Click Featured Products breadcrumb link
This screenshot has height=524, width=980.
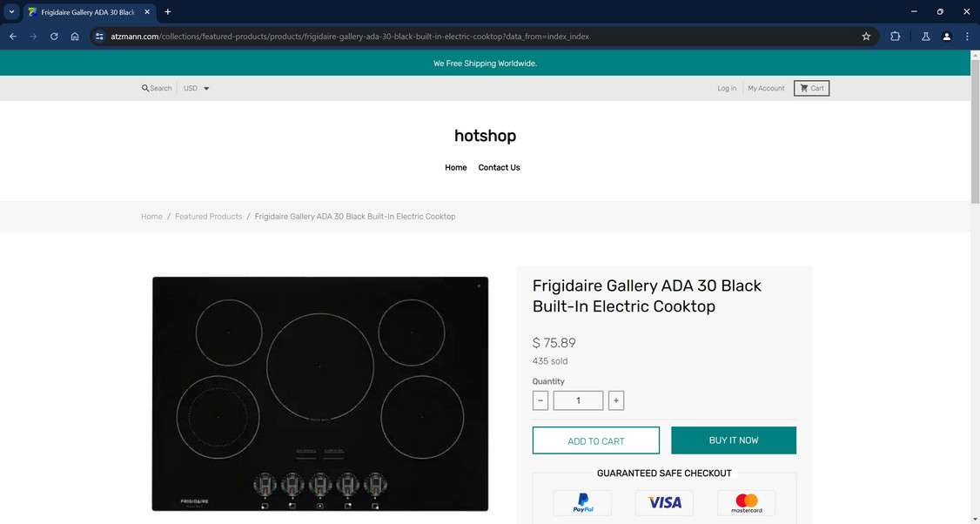(208, 217)
